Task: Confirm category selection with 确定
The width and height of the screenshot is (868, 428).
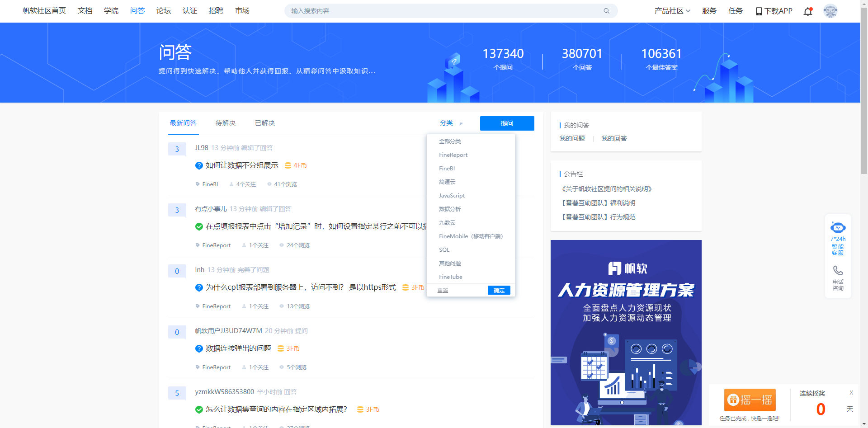Action: [499, 290]
